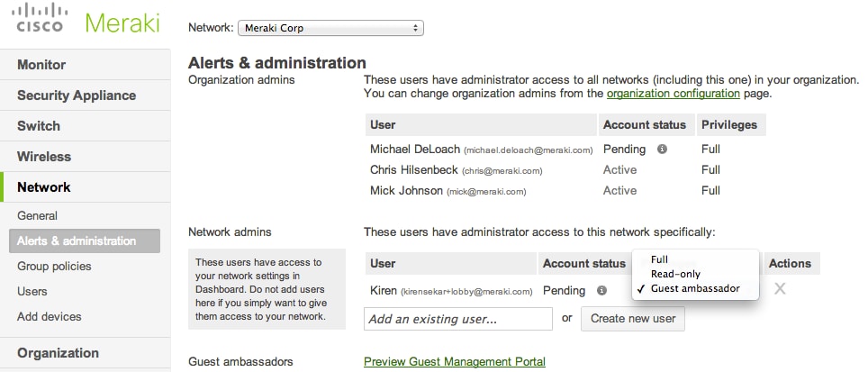Open the Switch sidebar section
The width and height of the screenshot is (868, 372).
click(86, 126)
